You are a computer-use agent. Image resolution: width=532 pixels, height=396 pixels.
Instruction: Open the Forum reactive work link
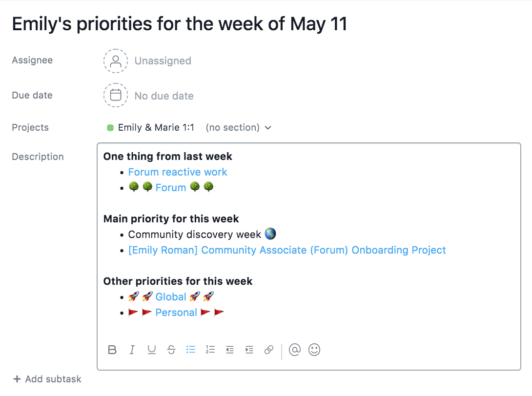click(x=178, y=172)
